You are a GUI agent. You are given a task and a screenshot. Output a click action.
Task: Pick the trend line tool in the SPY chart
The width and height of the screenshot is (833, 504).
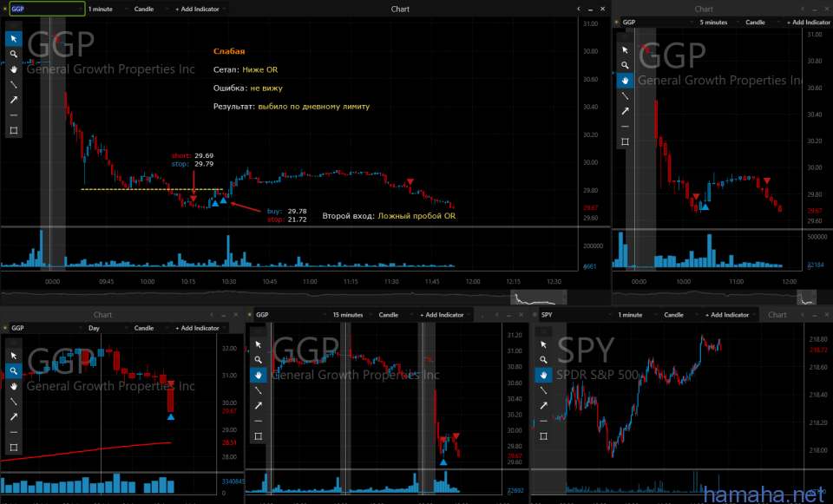tap(543, 390)
